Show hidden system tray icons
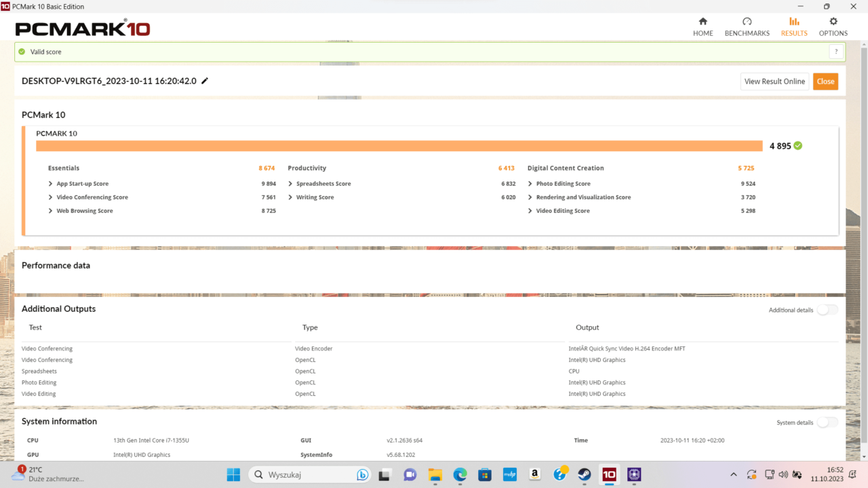The height and width of the screenshot is (488, 868). (733, 474)
